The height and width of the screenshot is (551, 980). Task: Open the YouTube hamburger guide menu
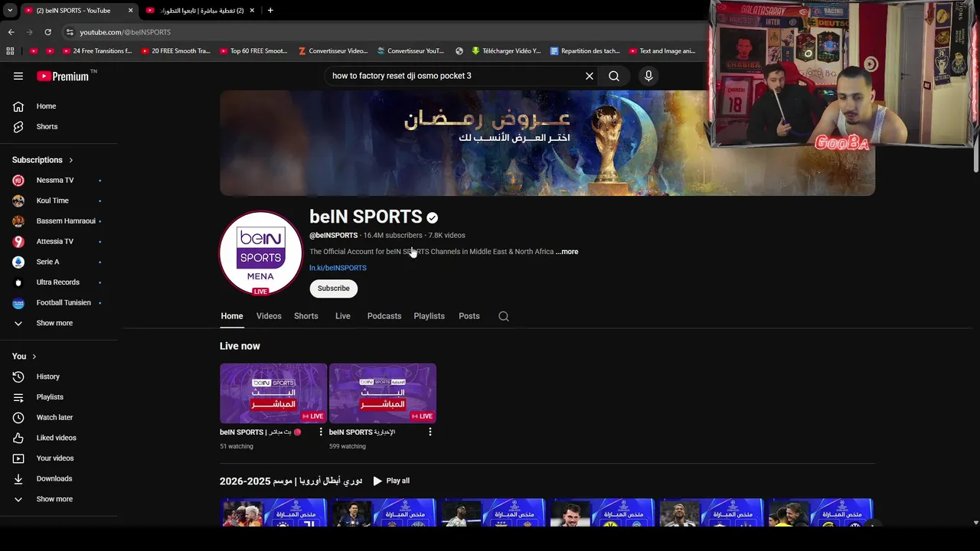18,76
